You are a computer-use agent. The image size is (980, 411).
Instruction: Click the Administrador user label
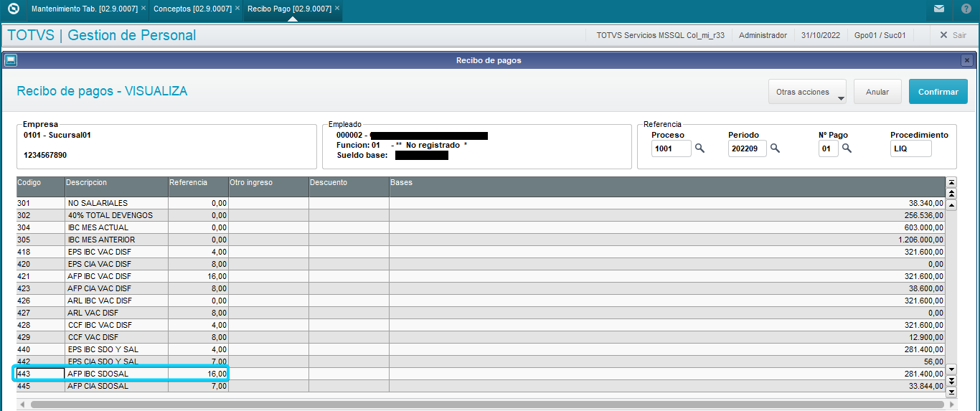point(763,35)
